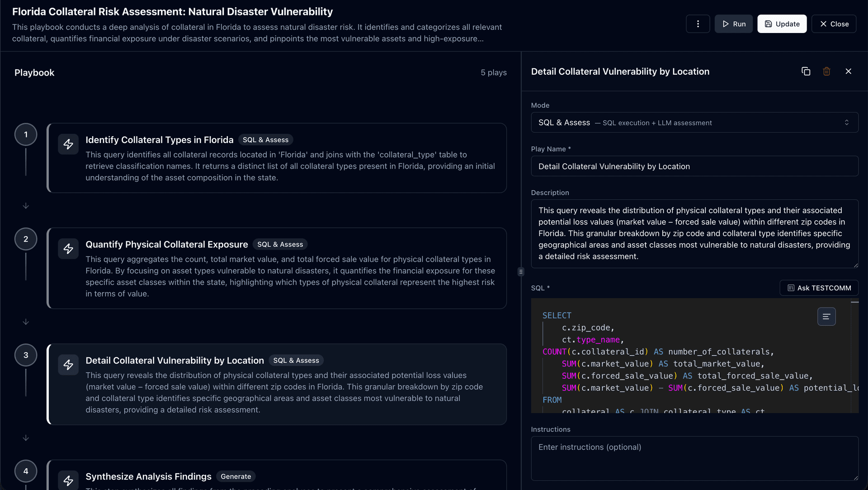Delete this play via the orange trash icon
Viewport: 868px width, 490px height.
click(826, 71)
